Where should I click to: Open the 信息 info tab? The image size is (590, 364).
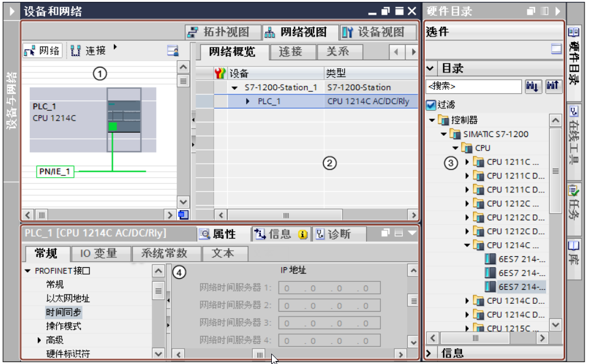280,234
